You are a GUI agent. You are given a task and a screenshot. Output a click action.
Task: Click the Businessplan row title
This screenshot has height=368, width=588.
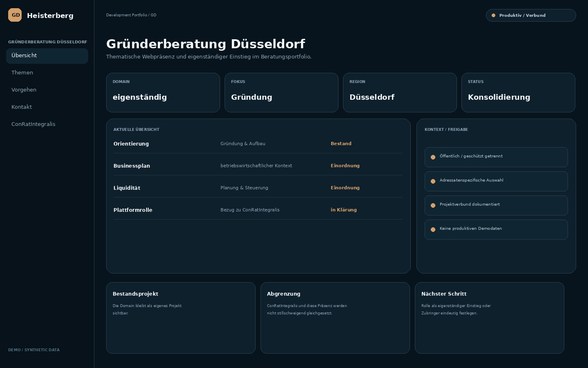(x=132, y=166)
